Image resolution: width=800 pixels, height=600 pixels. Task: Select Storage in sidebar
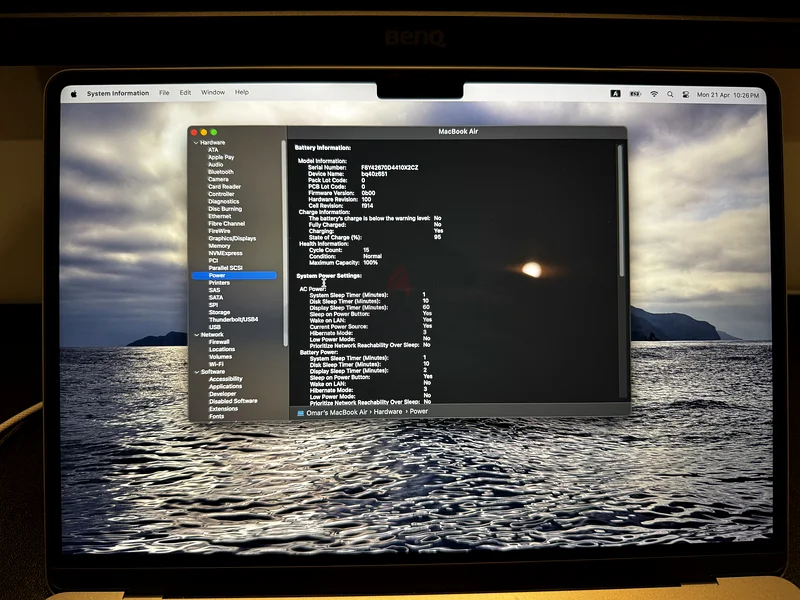pos(219,312)
